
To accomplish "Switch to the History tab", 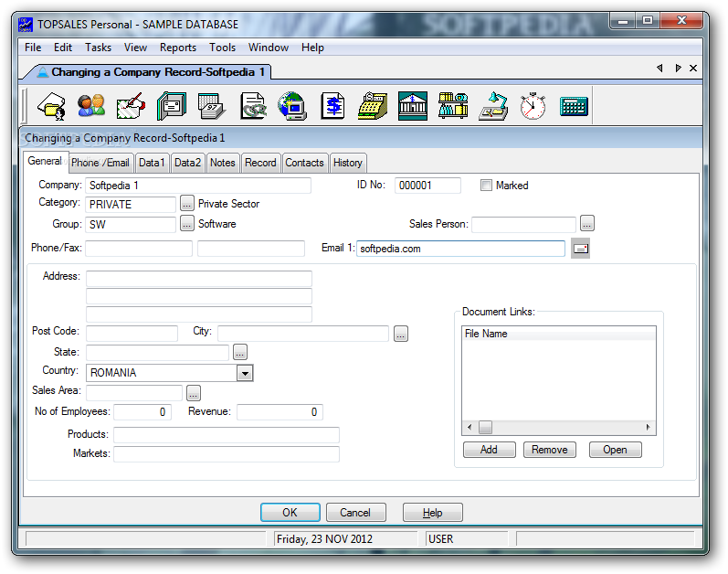I will (x=348, y=163).
